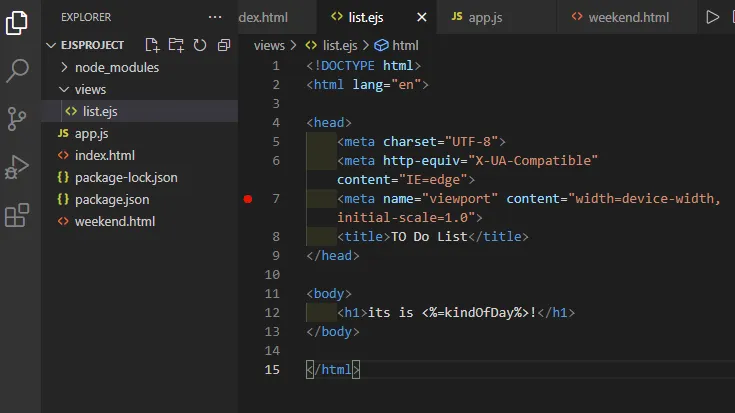Switch to the index.html editor tab
The height and width of the screenshot is (413, 735).
[277, 17]
